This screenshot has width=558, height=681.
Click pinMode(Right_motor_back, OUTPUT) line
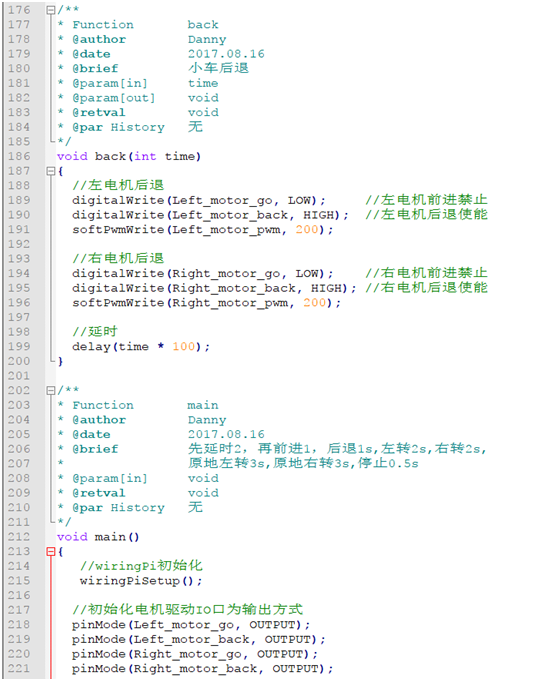pos(203,668)
